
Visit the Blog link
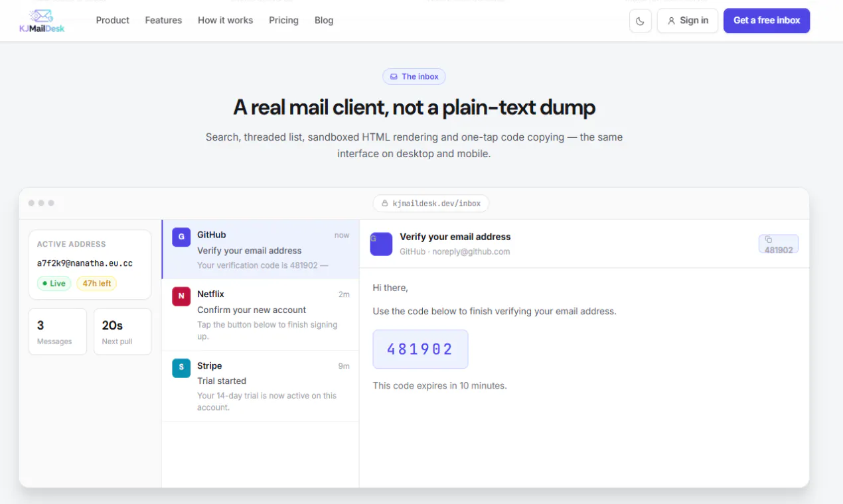pos(324,21)
